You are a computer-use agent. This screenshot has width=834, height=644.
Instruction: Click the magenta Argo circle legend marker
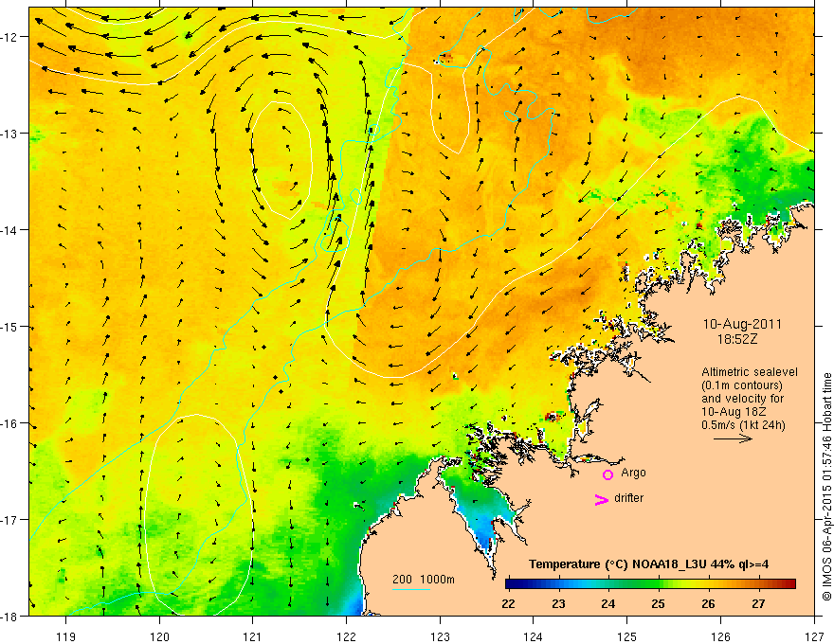[x=607, y=474]
